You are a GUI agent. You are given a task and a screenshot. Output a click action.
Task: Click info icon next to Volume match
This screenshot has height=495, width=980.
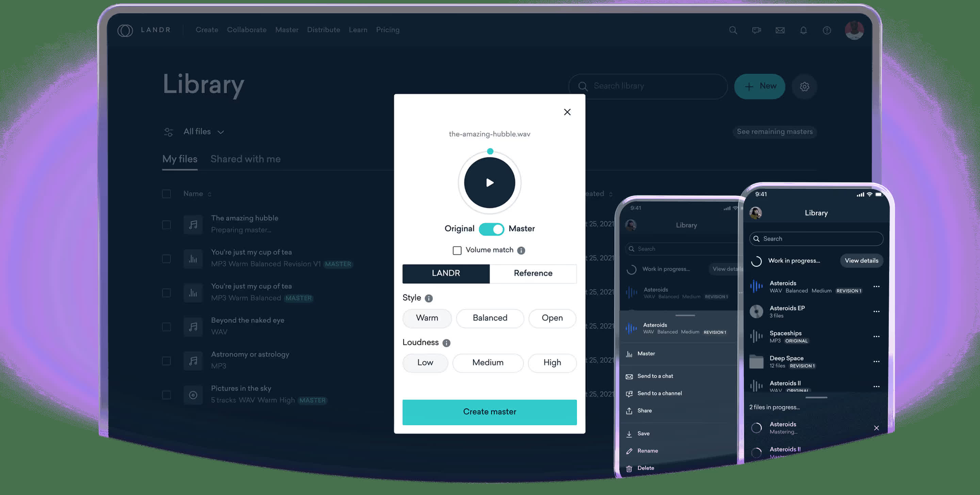point(521,250)
